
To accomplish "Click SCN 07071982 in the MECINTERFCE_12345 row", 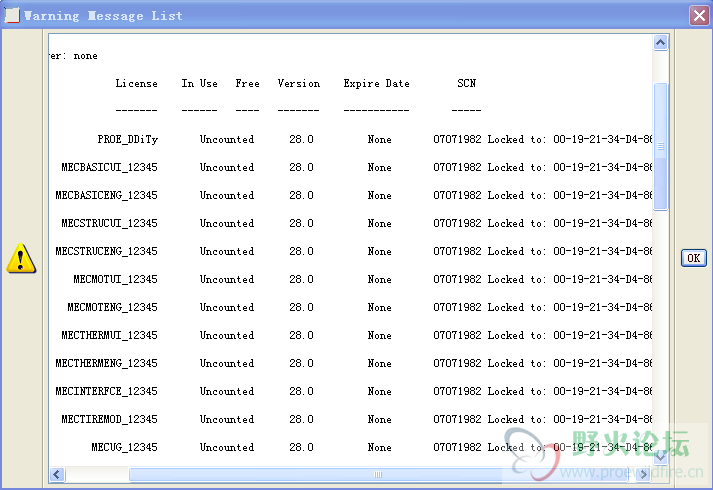I will [457, 391].
